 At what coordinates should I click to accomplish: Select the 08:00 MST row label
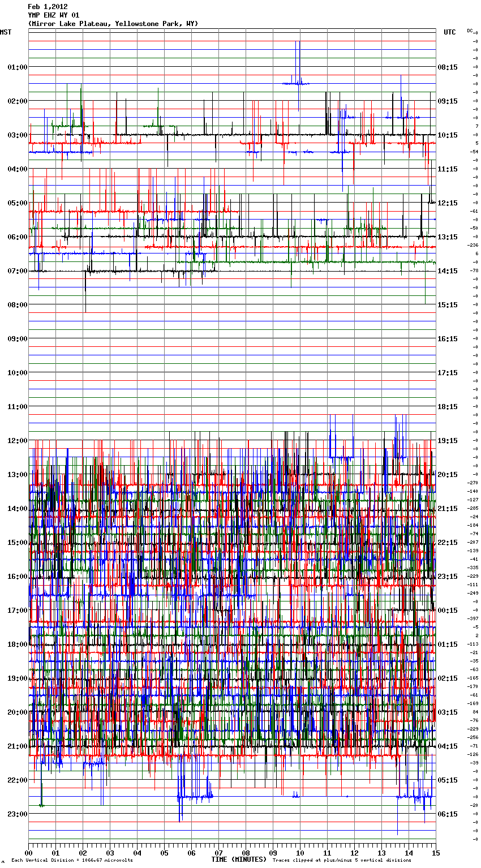(18, 305)
